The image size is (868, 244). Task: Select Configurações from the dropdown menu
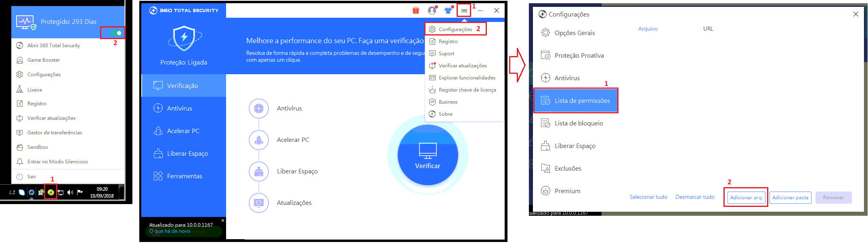(455, 29)
